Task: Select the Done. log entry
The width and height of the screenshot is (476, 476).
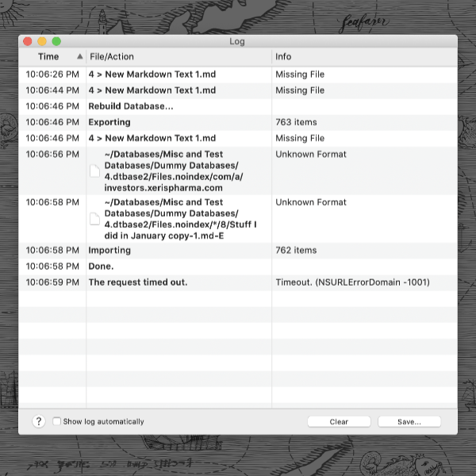Action: [x=101, y=267]
